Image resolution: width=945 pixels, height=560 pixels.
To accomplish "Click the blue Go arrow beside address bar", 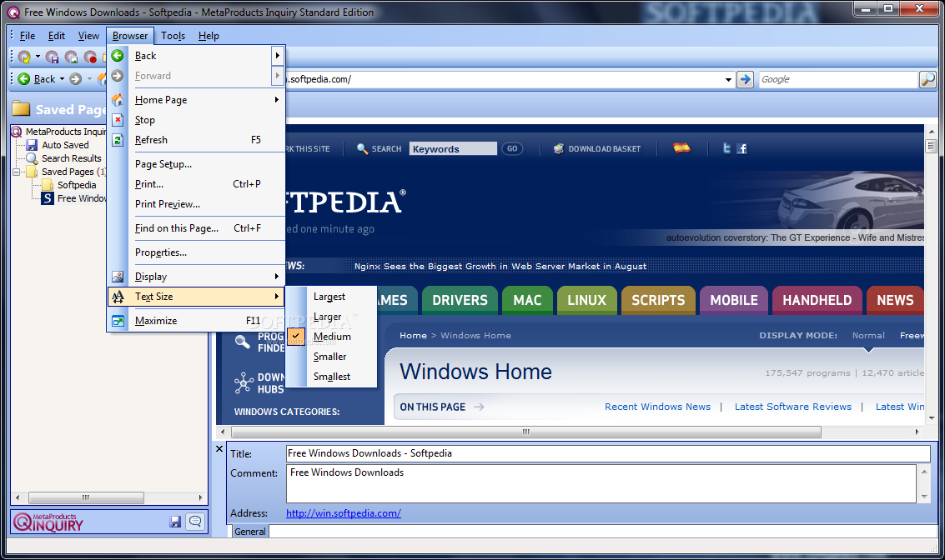I will (746, 79).
